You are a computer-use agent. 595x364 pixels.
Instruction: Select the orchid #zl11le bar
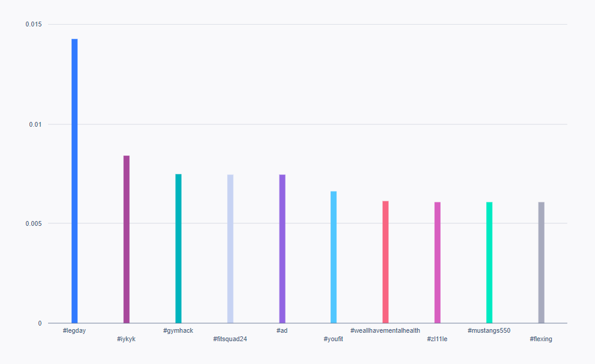(x=438, y=262)
